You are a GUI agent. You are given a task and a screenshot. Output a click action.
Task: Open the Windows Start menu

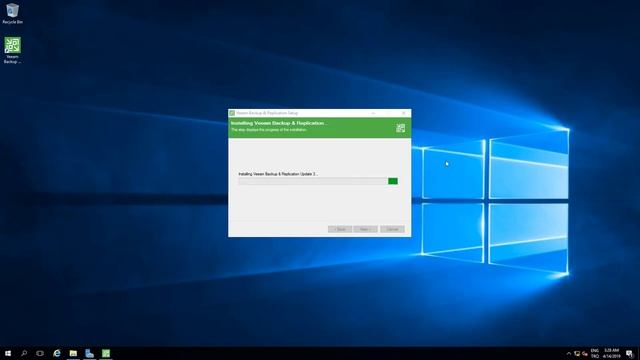[x=8, y=353]
